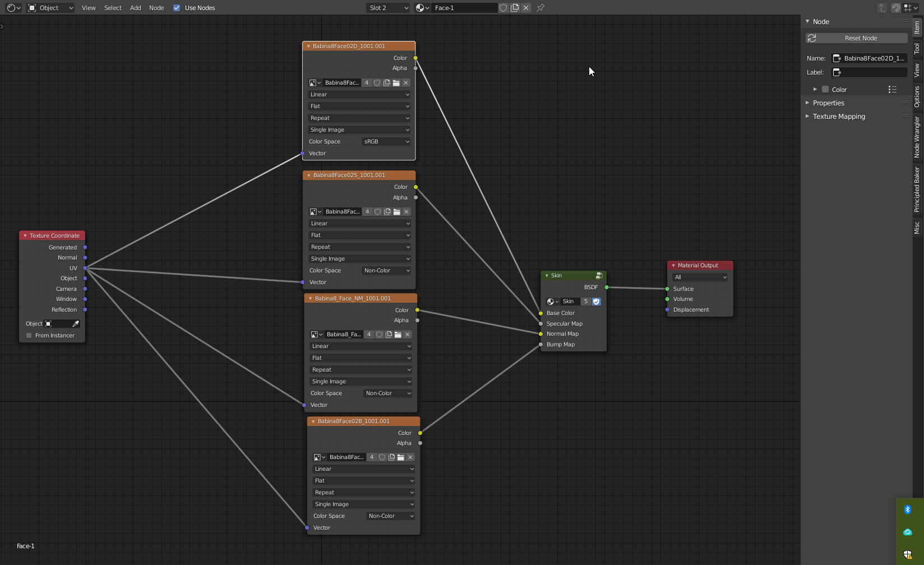This screenshot has height=565, width=924.
Task: Unlink image from Babina8Face02S node
Action: click(x=406, y=212)
